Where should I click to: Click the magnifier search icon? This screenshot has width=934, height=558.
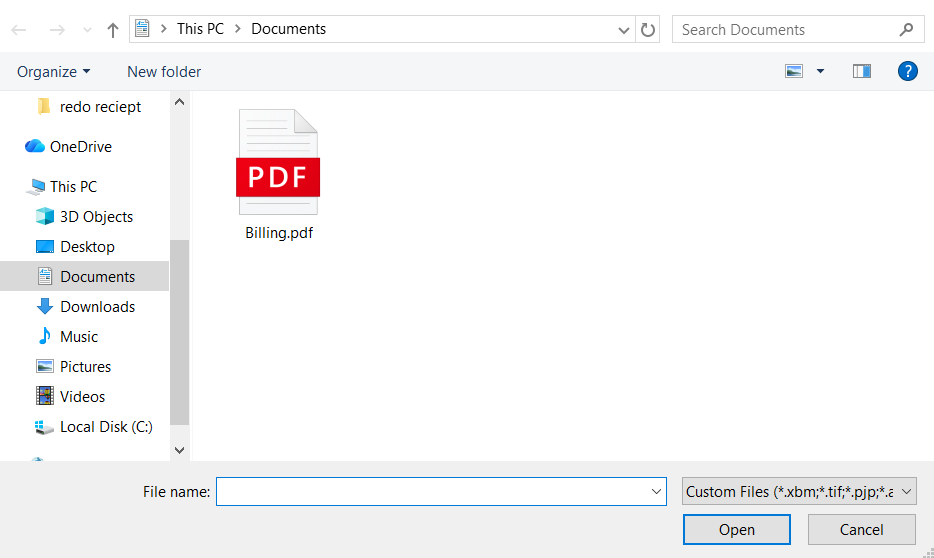click(x=906, y=29)
